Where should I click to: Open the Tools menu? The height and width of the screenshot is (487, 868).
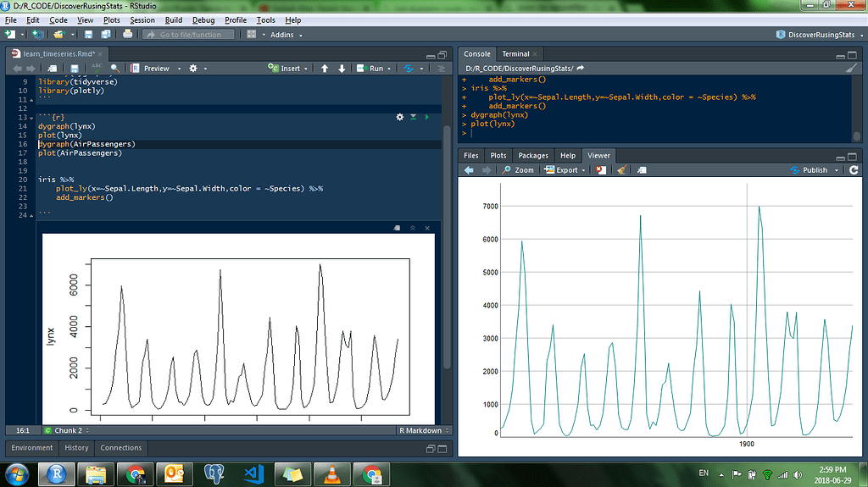click(x=265, y=20)
